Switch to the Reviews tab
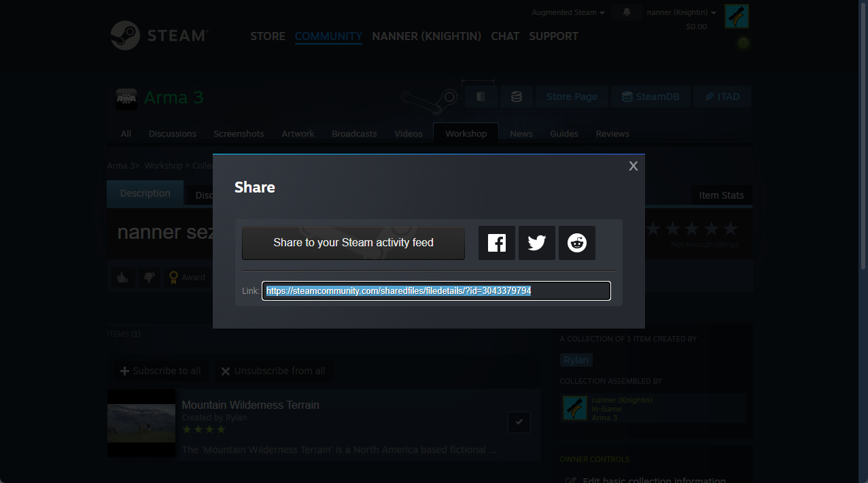This screenshot has width=868, height=483. pyautogui.click(x=612, y=133)
